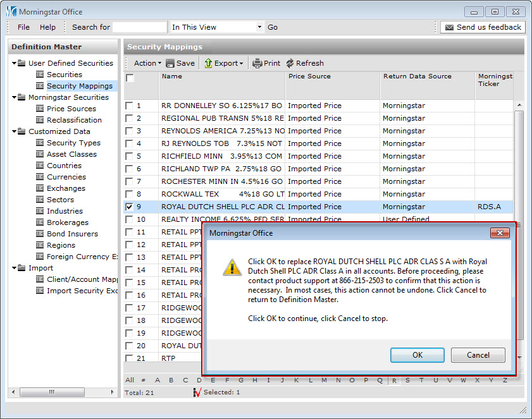Uncheck the Royal Dutch Shell row 9 checkbox
This screenshot has height=419, width=532.
click(129, 207)
